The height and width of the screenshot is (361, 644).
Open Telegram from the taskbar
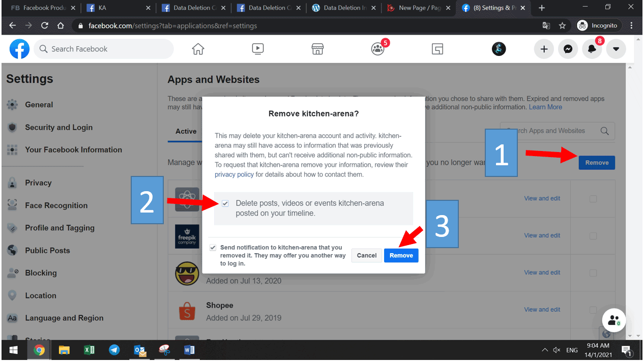[114, 350]
